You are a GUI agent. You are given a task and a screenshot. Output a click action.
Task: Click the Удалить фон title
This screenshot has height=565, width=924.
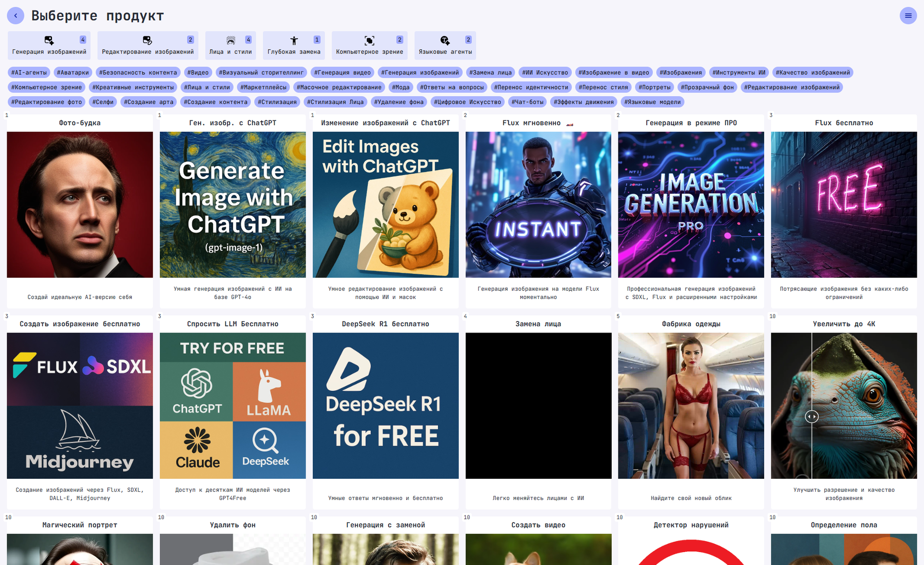[232, 525]
